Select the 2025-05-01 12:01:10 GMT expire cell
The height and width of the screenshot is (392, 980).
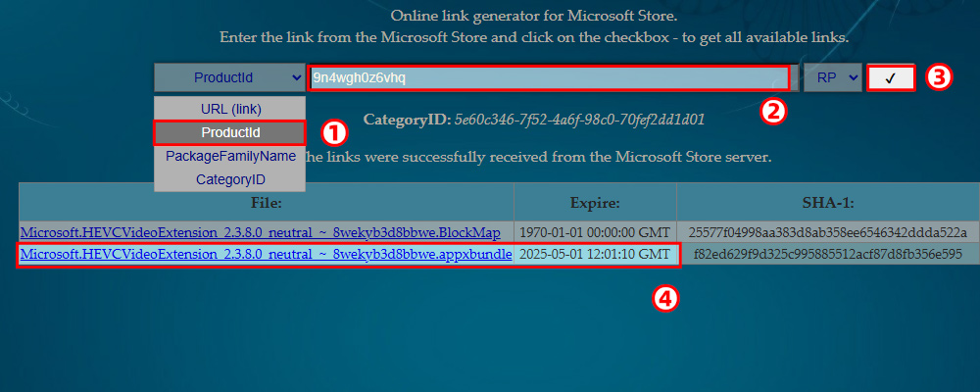coord(595,254)
